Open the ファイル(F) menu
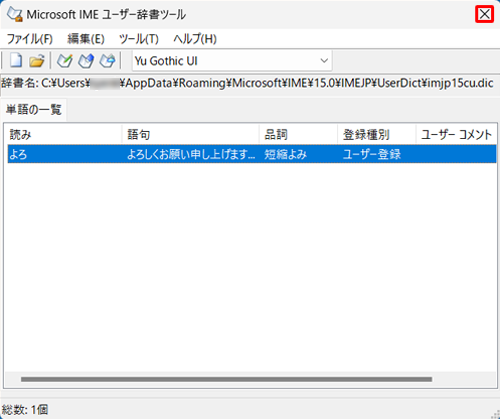The width and height of the screenshot is (500, 419). [30, 39]
